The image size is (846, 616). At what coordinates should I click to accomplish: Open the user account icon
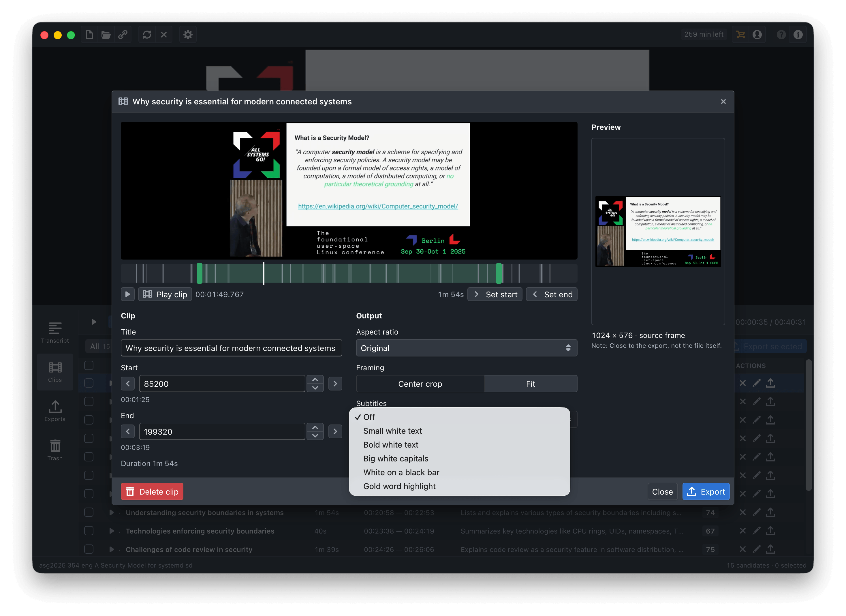(757, 35)
